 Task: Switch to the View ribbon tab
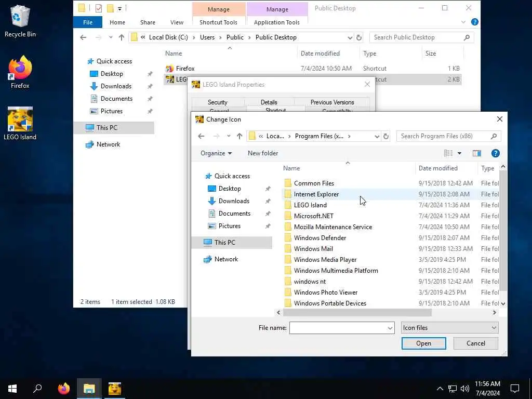177,22
